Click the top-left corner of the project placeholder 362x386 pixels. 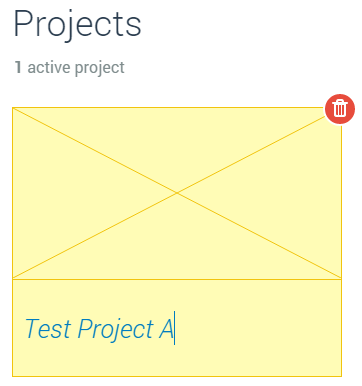click(13, 108)
